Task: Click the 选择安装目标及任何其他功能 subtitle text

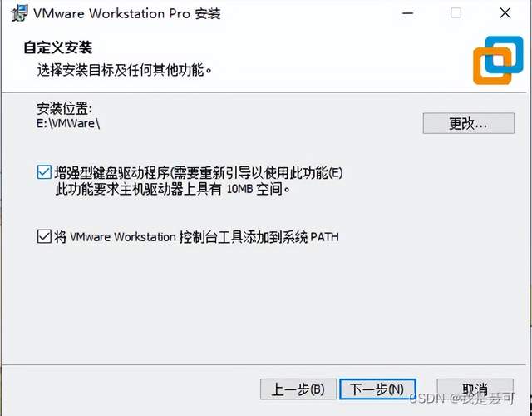Action: pos(125,70)
